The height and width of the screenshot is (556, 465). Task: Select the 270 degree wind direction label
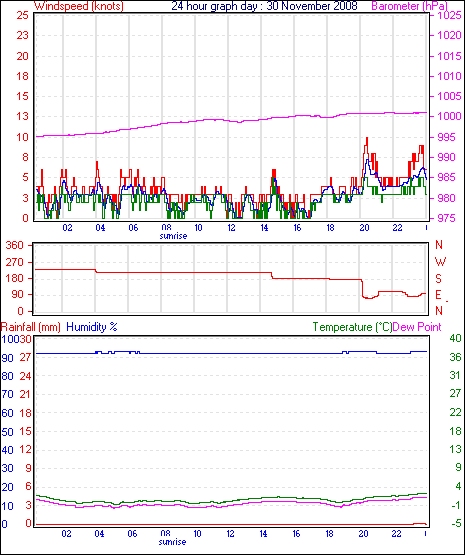click(15, 262)
